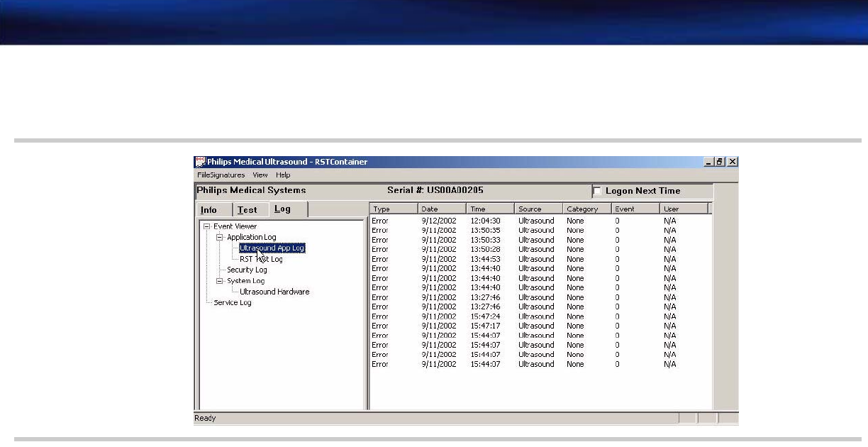Close the RSTContainer window
The width and height of the screenshot is (868, 447).
tap(733, 162)
